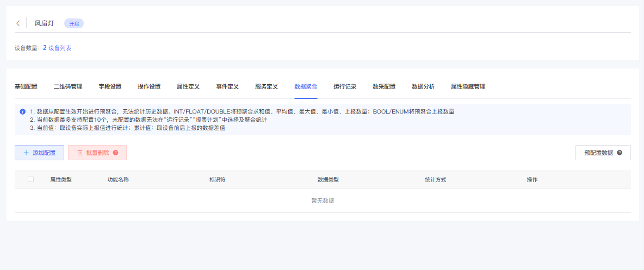Go to the 字段设置 tab
This screenshot has width=644, height=270.
coord(110,86)
